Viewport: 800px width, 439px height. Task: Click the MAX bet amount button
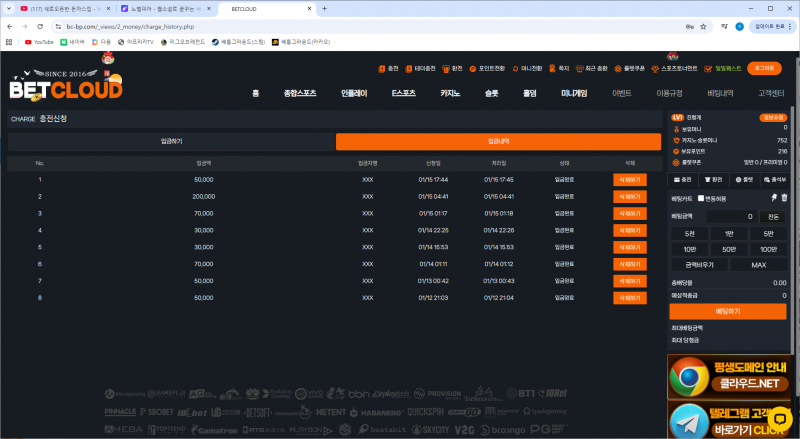click(757, 265)
